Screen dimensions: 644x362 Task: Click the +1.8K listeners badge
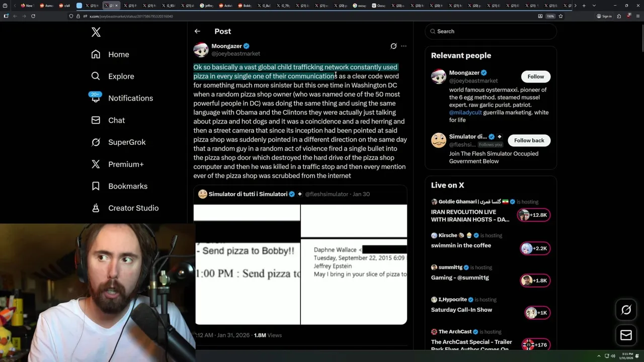tap(535, 281)
